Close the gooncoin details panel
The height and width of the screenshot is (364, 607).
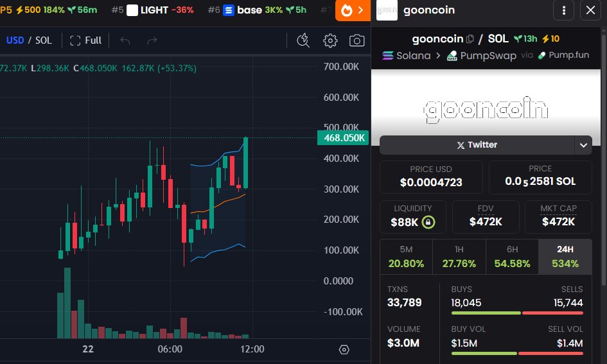(591, 10)
